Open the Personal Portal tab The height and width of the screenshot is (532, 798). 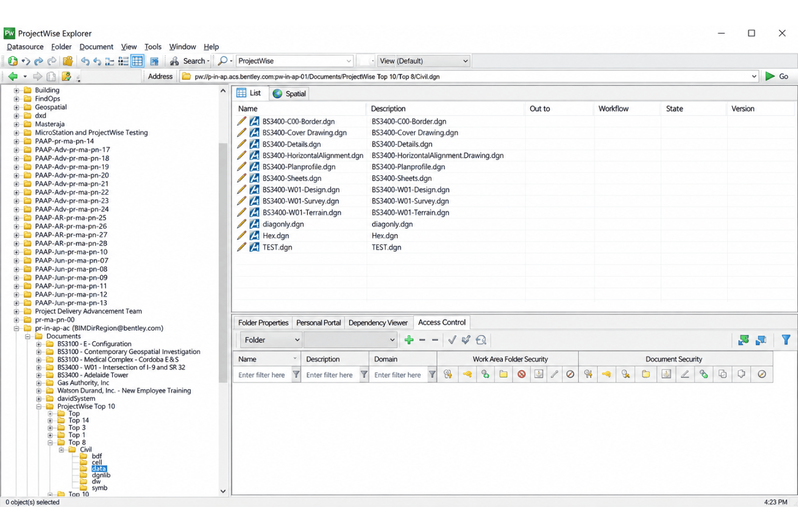pyautogui.click(x=319, y=323)
